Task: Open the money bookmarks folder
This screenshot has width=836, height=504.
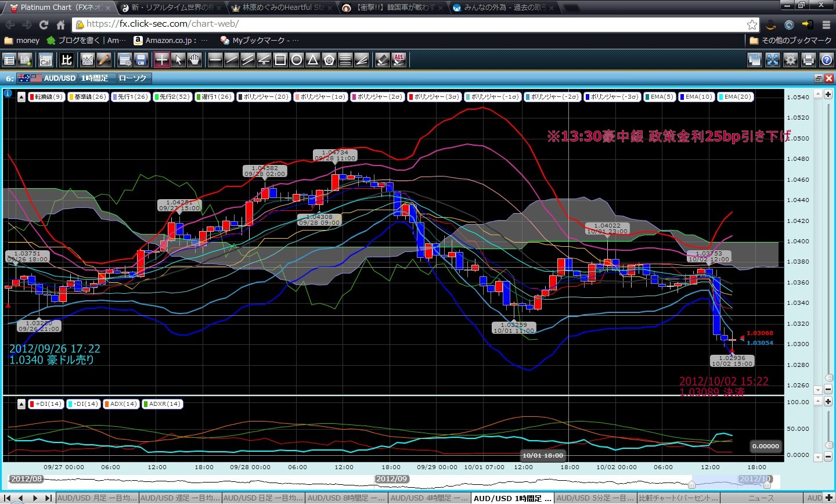Action: [x=22, y=41]
